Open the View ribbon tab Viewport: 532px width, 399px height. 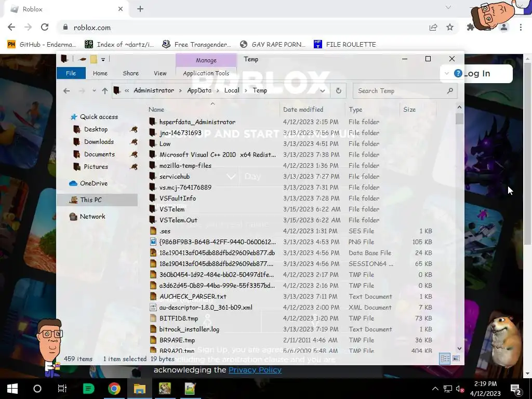pos(160,73)
